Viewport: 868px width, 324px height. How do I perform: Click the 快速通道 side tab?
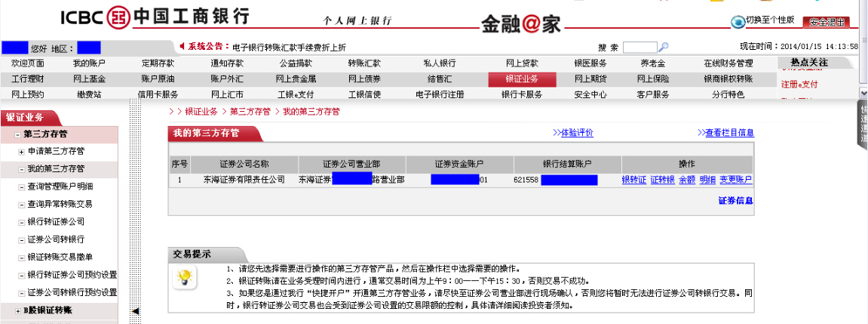[863, 125]
